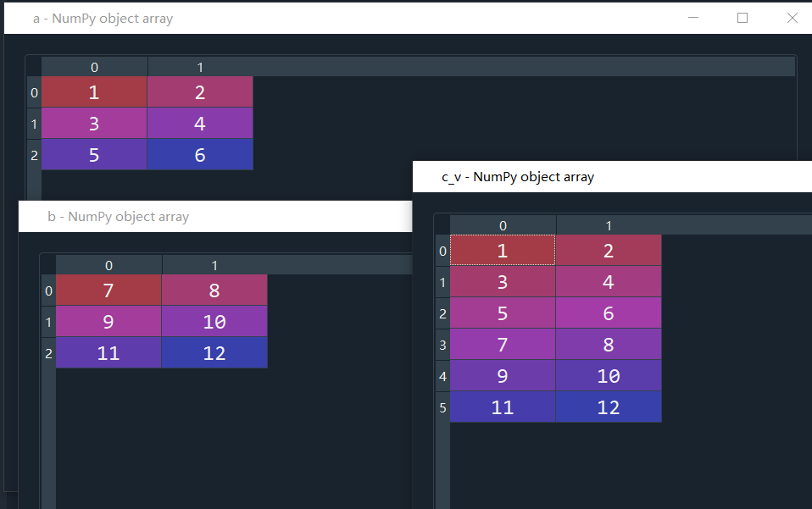Close the 'a - NumPy object array' window
This screenshot has width=812, height=509.
coord(792,18)
